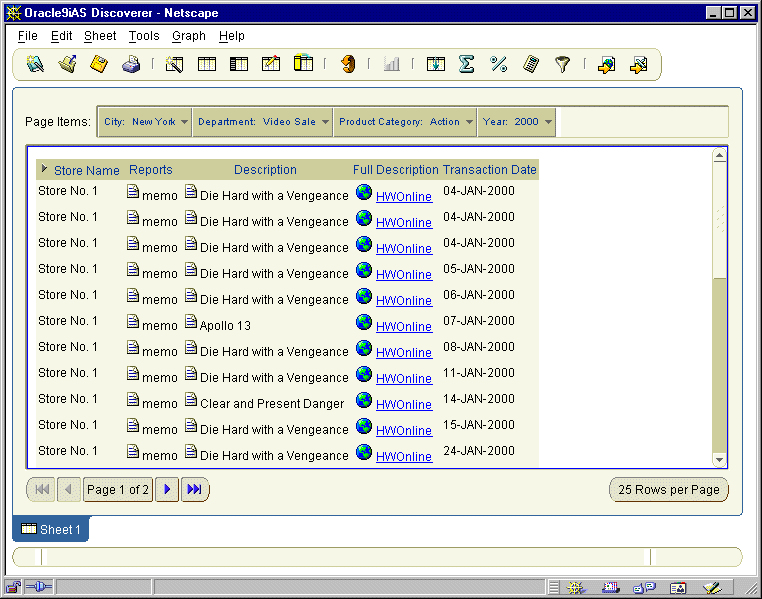762x599 pixels.
Task: Click the Save workbook disk icon
Action: click(99, 64)
